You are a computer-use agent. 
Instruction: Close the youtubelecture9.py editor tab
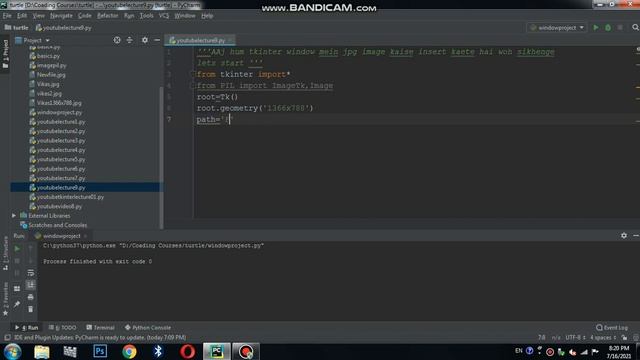click(x=230, y=40)
